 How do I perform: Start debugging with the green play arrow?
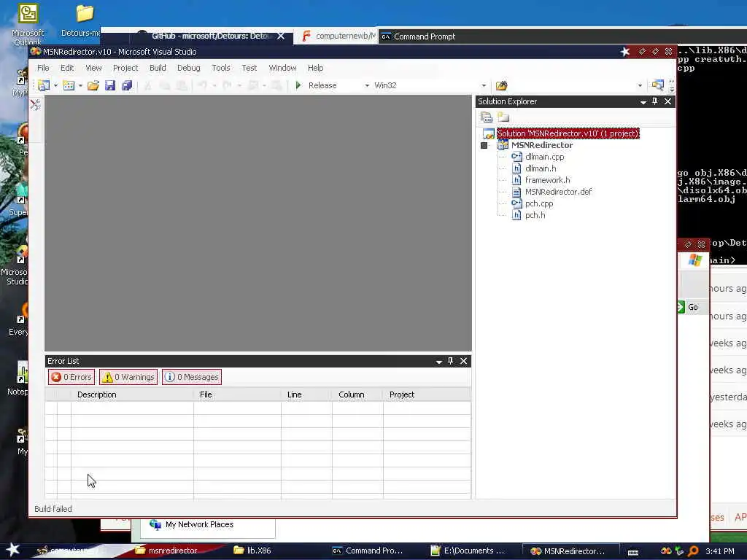click(298, 85)
